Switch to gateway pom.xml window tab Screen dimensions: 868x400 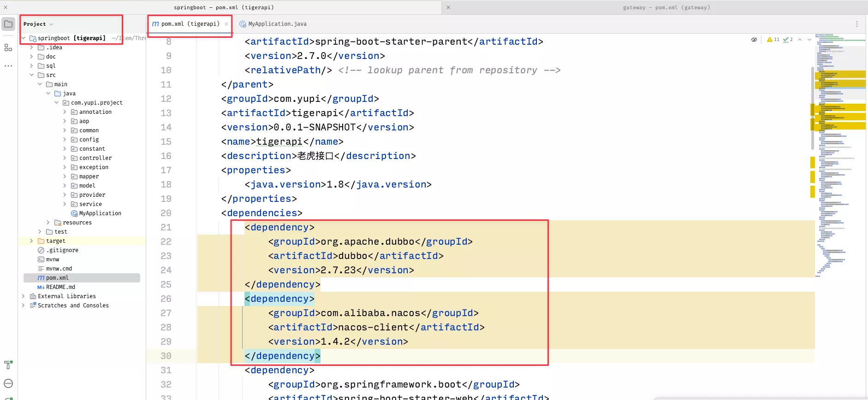[x=666, y=7]
